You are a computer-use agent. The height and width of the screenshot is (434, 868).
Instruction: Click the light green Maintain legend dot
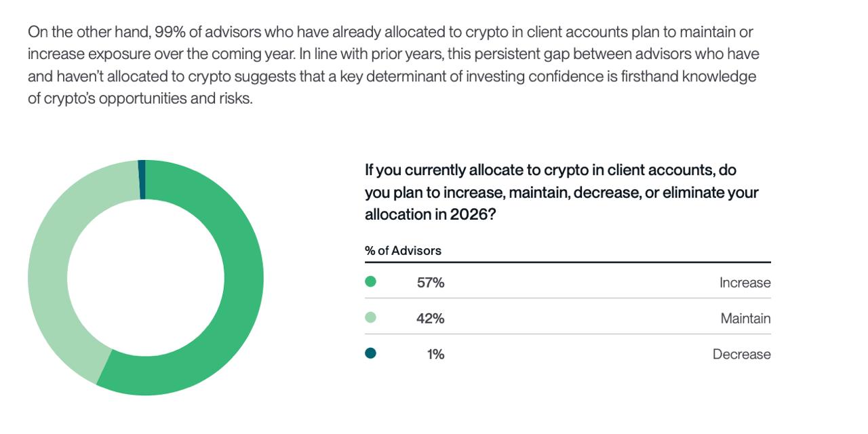coord(370,317)
